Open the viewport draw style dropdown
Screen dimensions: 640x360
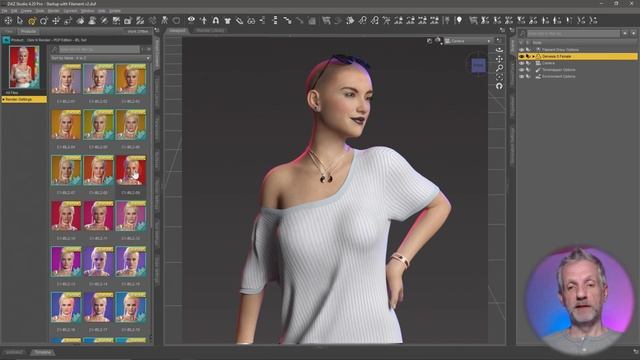pos(438,41)
